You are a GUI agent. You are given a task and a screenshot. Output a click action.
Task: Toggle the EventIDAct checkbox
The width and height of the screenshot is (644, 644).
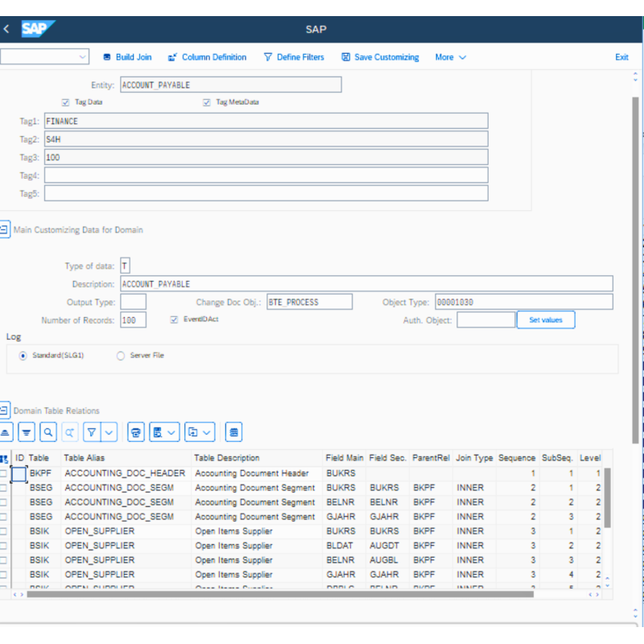point(174,320)
